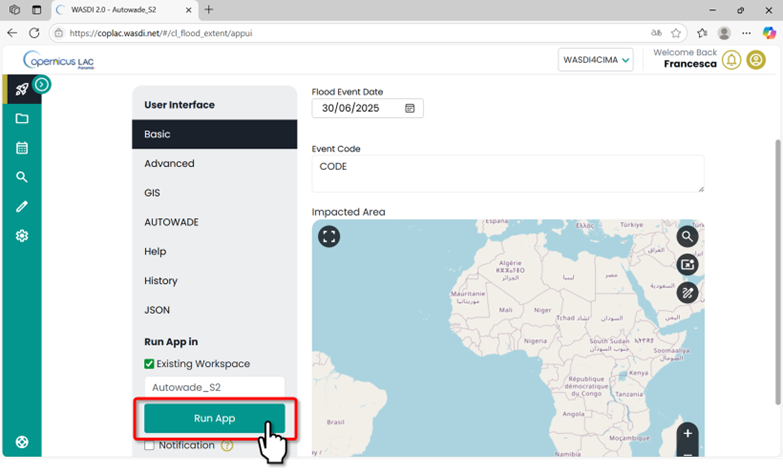This screenshot has width=783, height=472.
Task: Click the page vertical scrollbar
Action: click(777, 272)
